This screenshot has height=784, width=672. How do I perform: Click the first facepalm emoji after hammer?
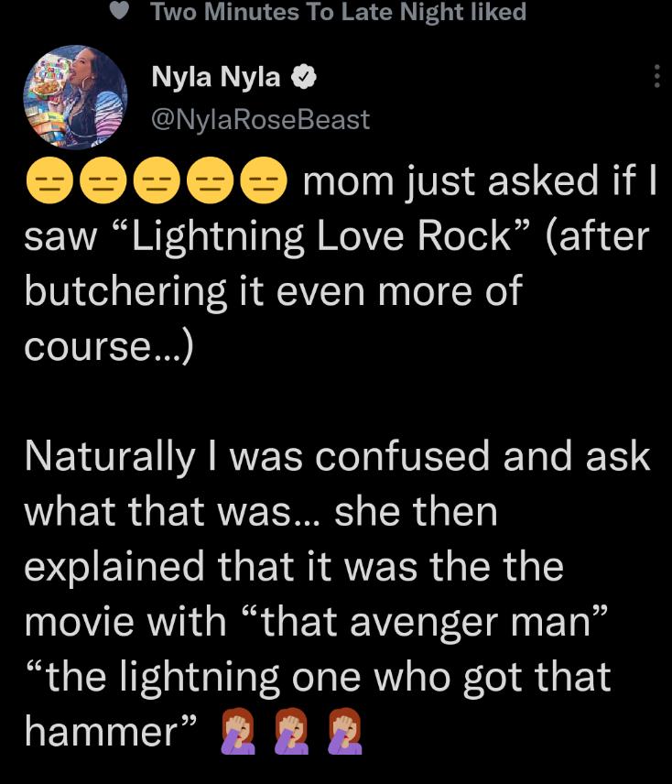237,730
